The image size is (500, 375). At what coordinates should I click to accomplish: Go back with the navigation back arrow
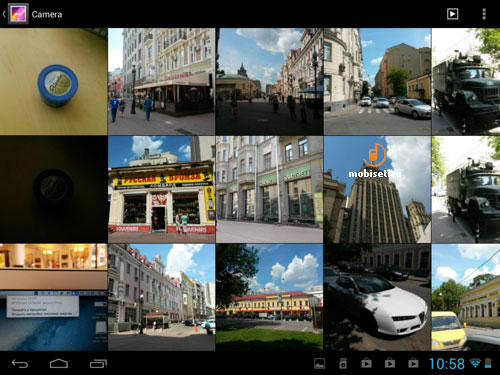click(20, 363)
